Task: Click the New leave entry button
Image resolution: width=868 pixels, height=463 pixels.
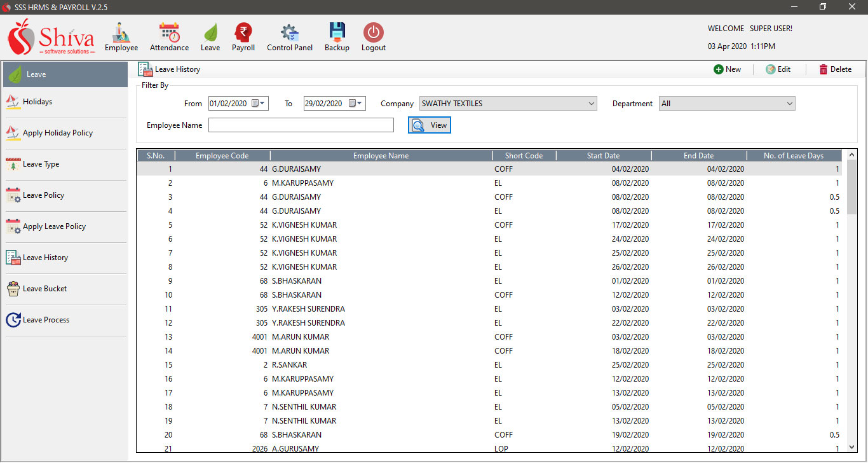Action: (727, 69)
